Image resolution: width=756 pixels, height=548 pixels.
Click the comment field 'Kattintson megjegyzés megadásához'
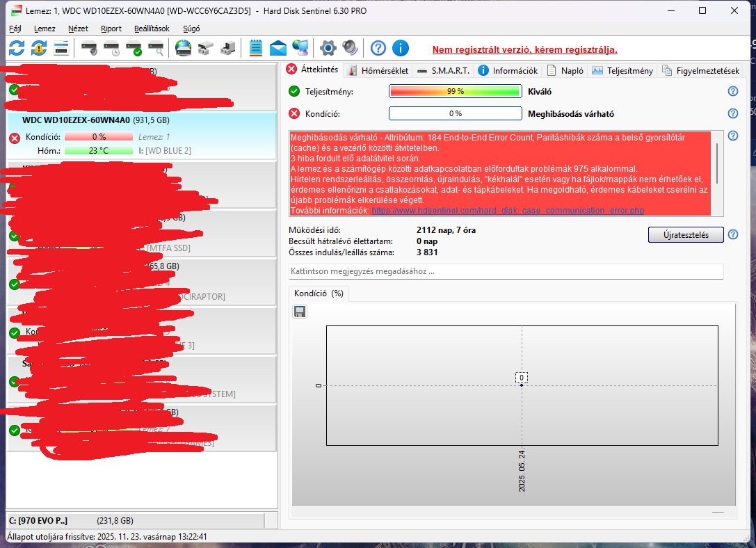tap(506, 271)
